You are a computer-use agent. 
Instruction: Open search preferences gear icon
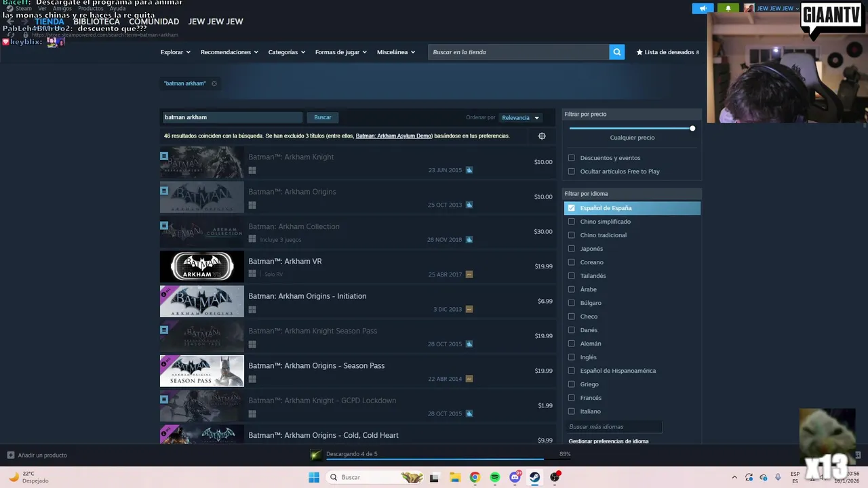pos(542,136)
